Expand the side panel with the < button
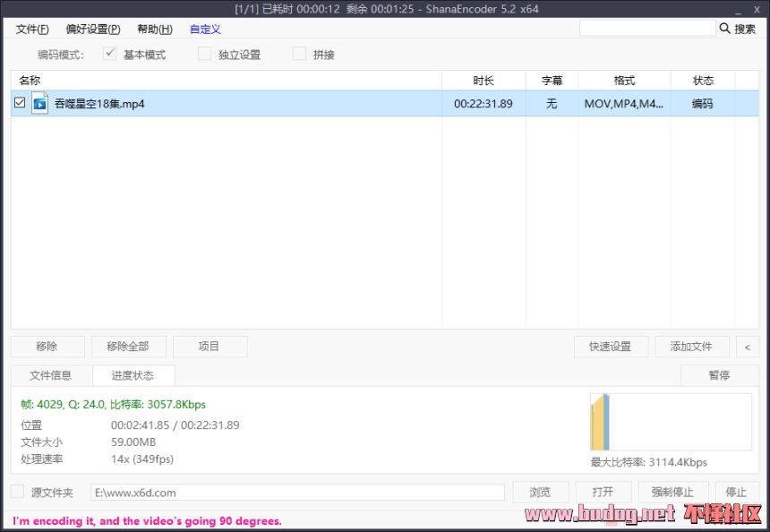The image size is (770, 532). pyautogui.click(x=747, y=347)
